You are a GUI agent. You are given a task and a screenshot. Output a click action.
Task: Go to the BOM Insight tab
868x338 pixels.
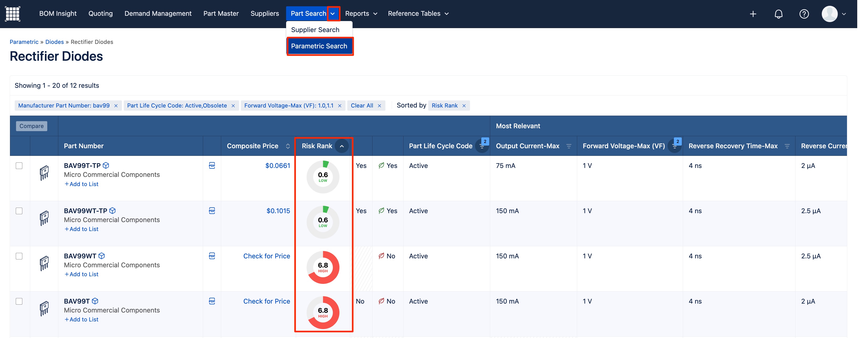pos(58,13)
